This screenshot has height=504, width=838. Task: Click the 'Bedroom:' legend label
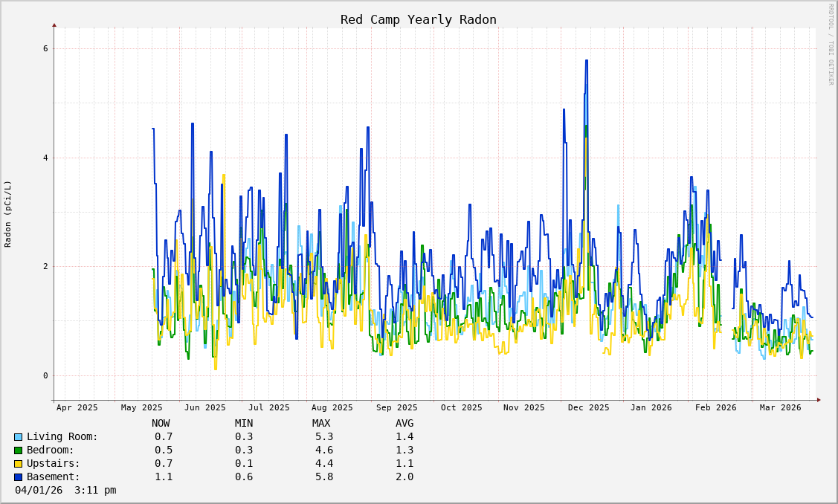click(x=51, y=450)
